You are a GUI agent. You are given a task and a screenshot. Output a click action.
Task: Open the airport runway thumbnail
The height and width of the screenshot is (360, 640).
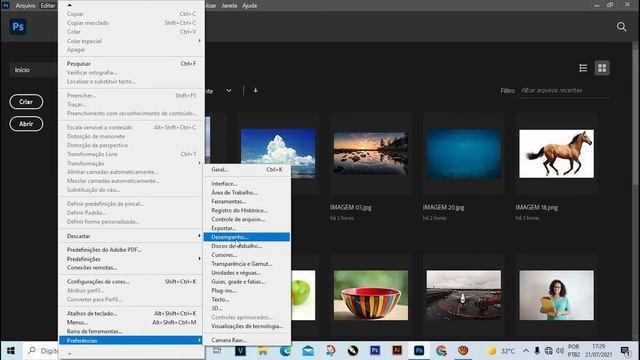pyautogui.click(x=464, y=295)
